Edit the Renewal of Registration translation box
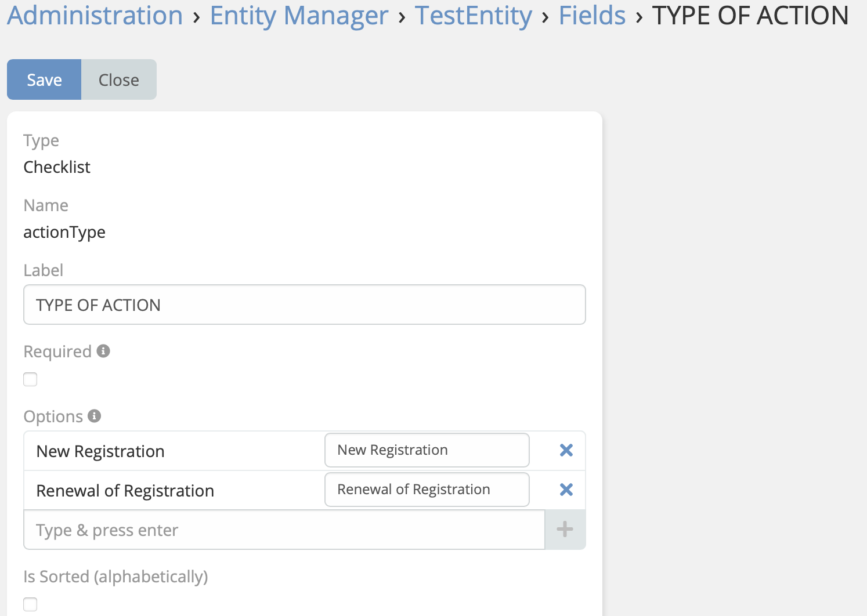 [x=427, y=490]
